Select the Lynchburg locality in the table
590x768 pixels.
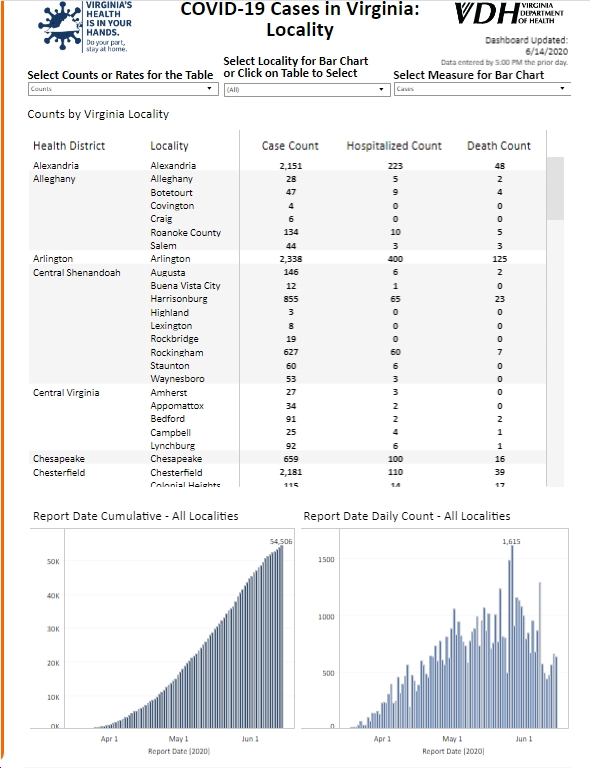[x=172, y=446]
